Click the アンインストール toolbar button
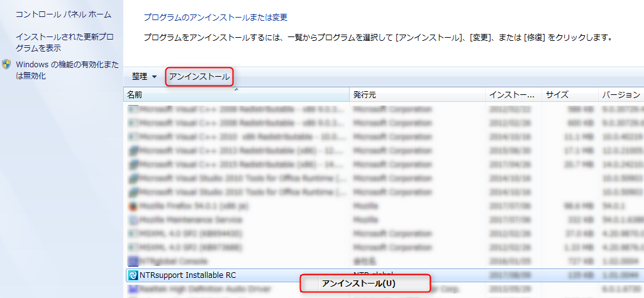The width and height of the screenshot is (644, 298). point(199,77)
